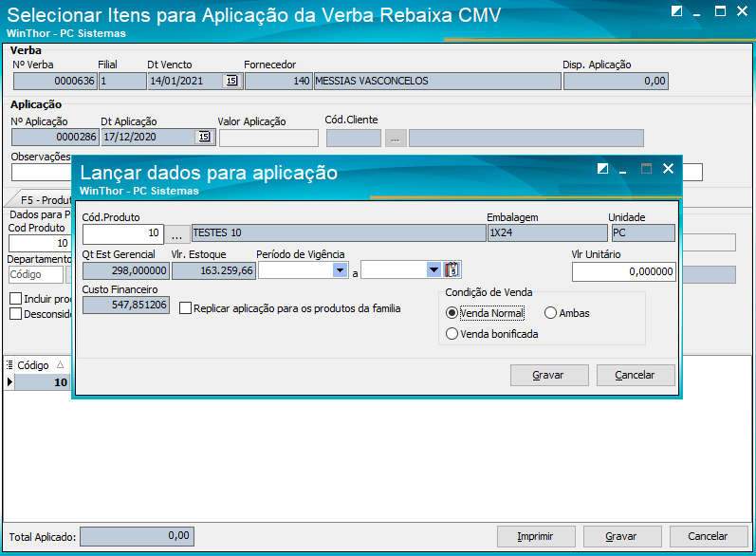Click the grid options icon beside Código header
The image size is (756, 556).
click(9, 365)
